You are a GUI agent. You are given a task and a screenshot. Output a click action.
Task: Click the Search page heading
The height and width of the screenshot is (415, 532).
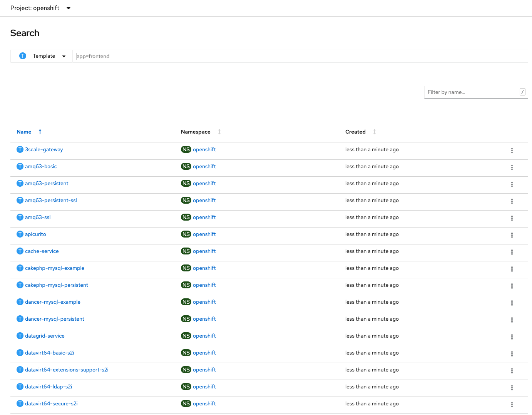click(25, 33)
